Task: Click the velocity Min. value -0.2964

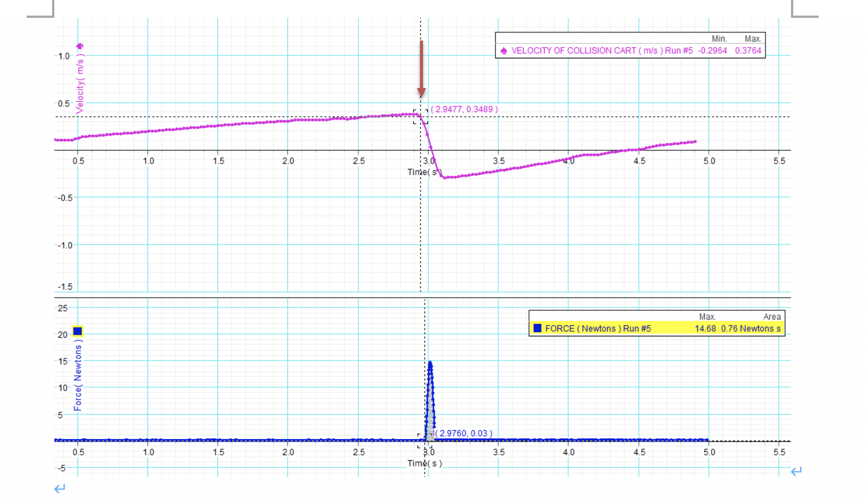Action: click(712, 51)
